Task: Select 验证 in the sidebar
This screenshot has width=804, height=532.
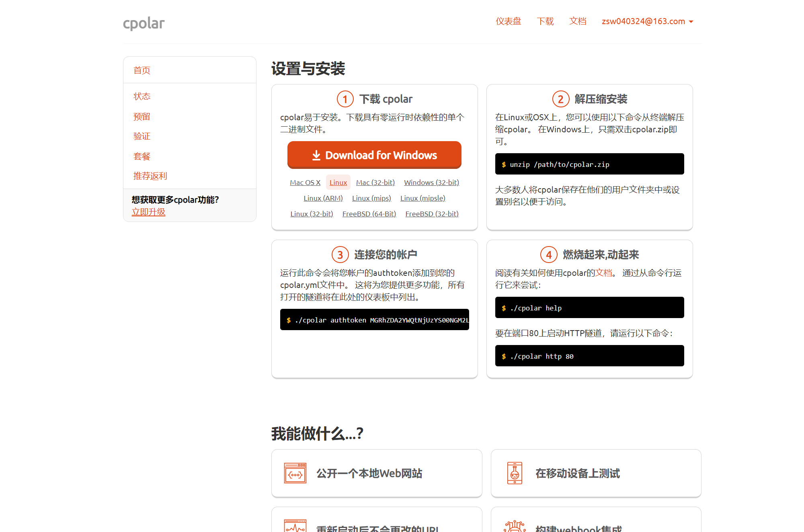Action: pyautogui.click(x=142, y=136)
